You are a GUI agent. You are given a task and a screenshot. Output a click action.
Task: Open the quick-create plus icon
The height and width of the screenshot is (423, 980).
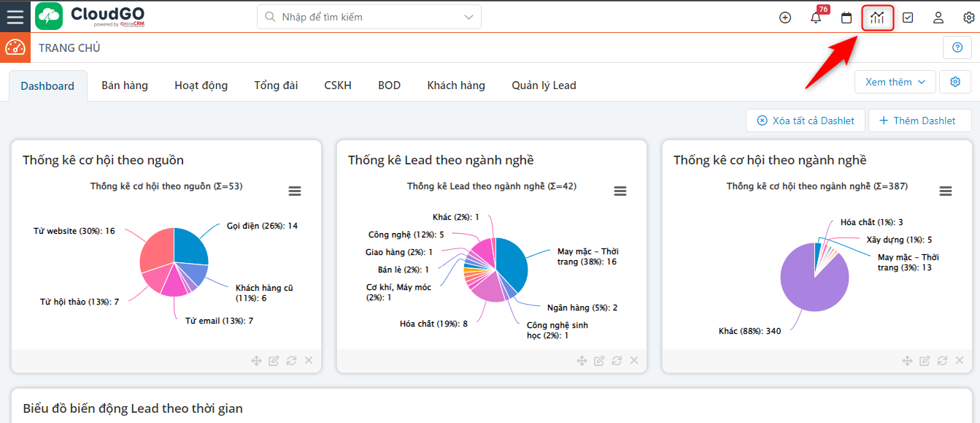[785, 17]
